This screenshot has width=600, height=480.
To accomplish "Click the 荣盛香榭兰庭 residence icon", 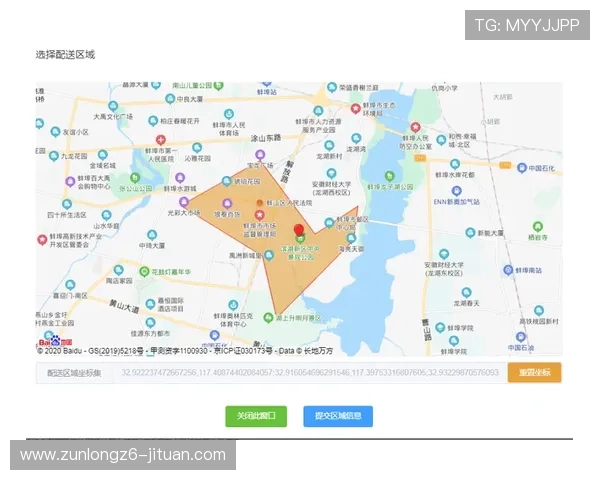I will pos(332,87).
